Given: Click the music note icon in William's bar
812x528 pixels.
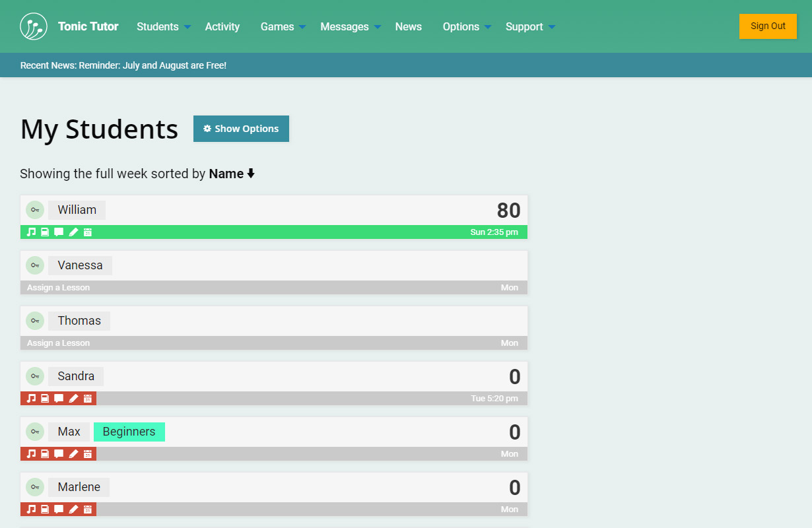Looking at the screenshot, I should [31, 232].
